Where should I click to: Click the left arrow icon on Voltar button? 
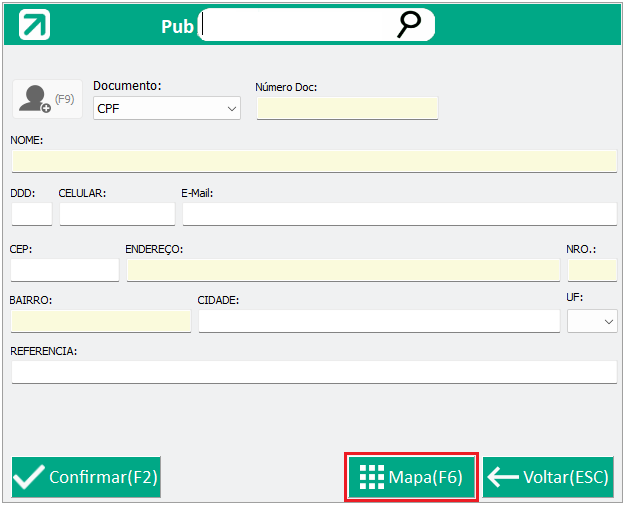tap(503, 477)
